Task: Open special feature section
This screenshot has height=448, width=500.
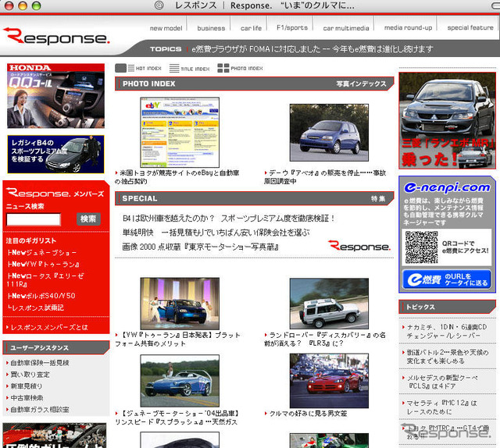Action: (470, 28)
